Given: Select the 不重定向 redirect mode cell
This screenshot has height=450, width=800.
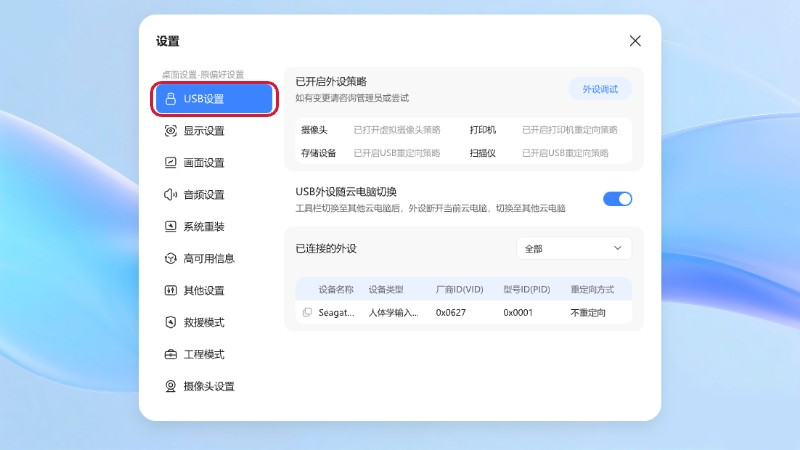Looking at the screenshot, I should tap(590, 313).
